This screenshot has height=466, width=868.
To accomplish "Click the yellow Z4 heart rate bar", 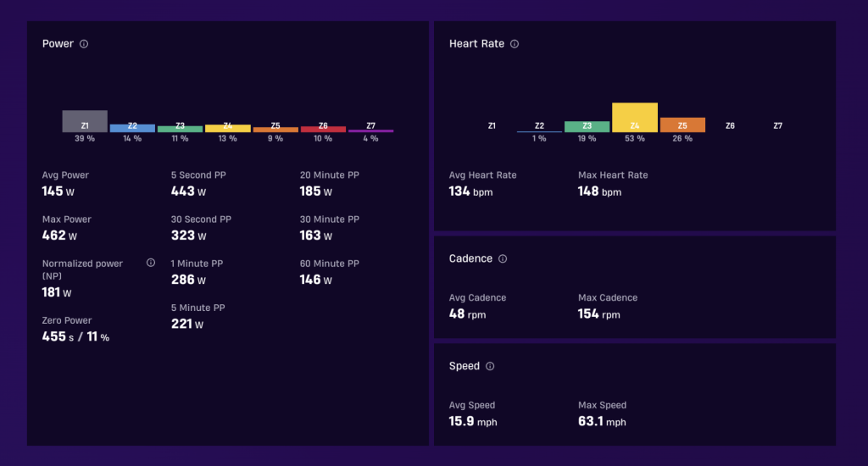I will pos(634,117).
